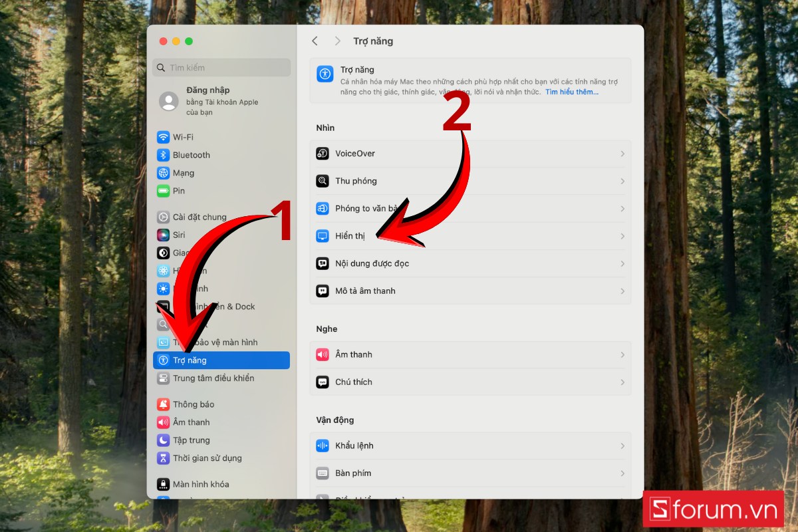This screenshot has width=798, height=532.
Task: Click the Bluetooth icon in sidebar
Action: 163,155
